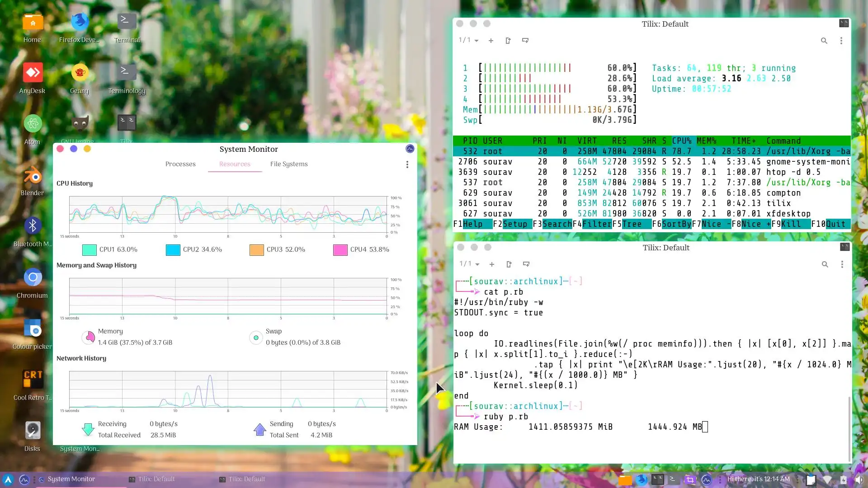
Task: Open System Monitor three-dot menu
Action: click(x=407, y=164)
